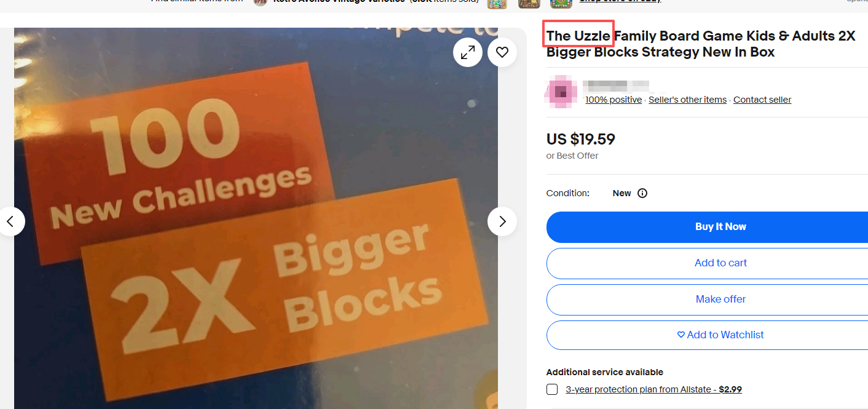Enable the 3-year Allstate protection plan checkbox
868x409 pixels.
point(552,389)
